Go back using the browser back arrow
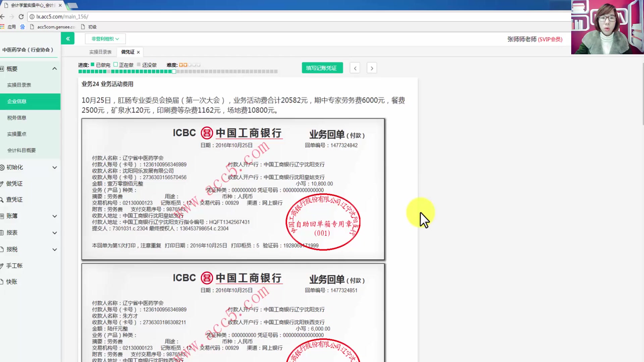This screenshot has width=644, height=362. coord(2,16)
